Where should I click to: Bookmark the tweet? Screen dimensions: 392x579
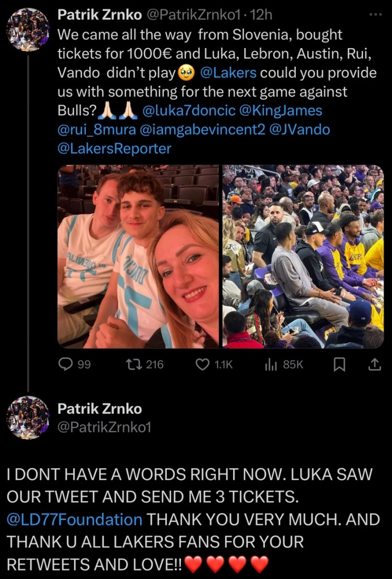(x=339, y=365)
